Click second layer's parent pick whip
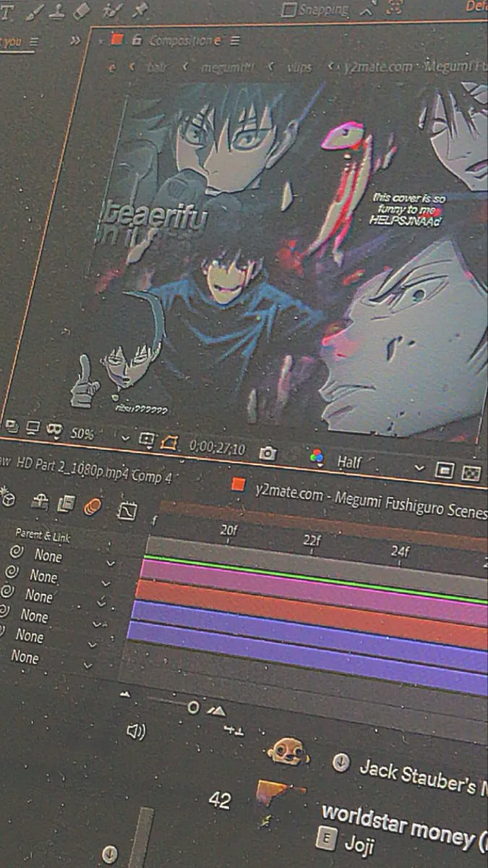Screen dimensions: 488x868 click(10, 571)
